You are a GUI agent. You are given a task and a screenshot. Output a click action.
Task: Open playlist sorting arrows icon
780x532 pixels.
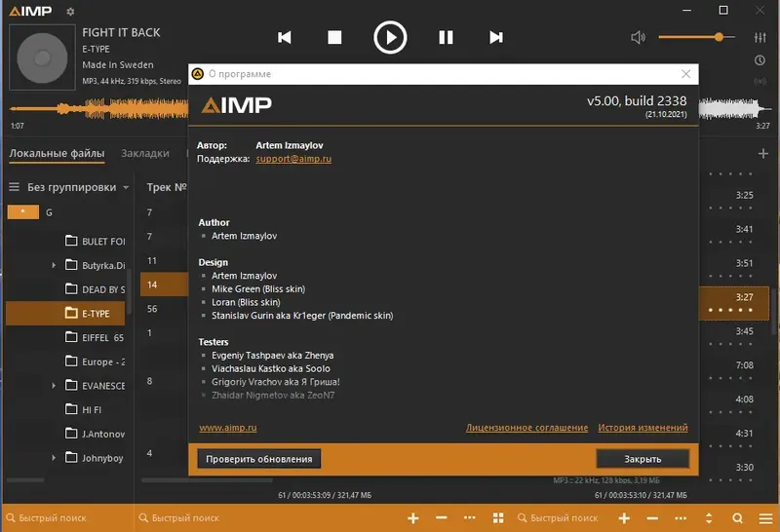709,518
